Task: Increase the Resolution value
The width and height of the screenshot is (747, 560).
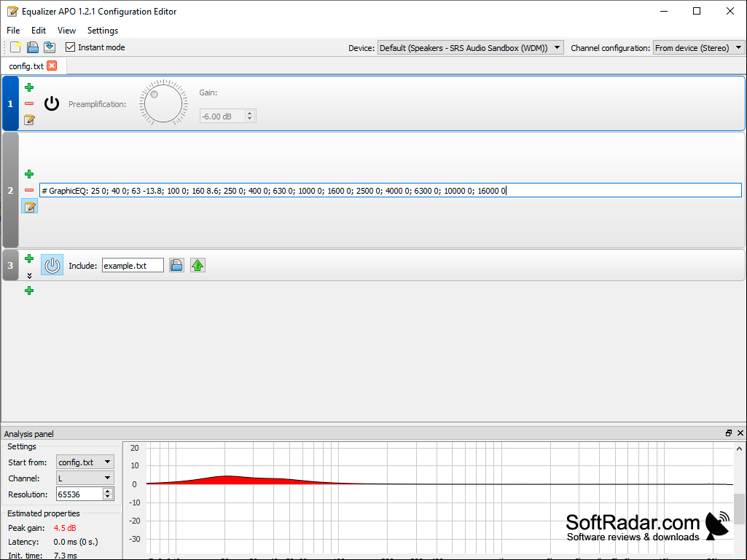Action: [x=108, y=492]
